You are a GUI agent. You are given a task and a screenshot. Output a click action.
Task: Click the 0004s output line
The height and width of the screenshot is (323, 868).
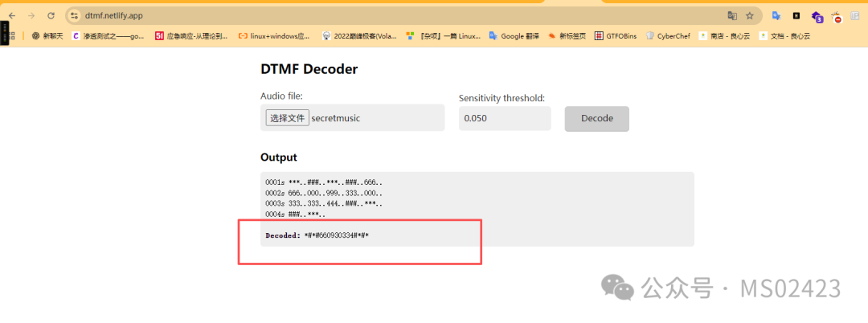(x=295, y=214)
